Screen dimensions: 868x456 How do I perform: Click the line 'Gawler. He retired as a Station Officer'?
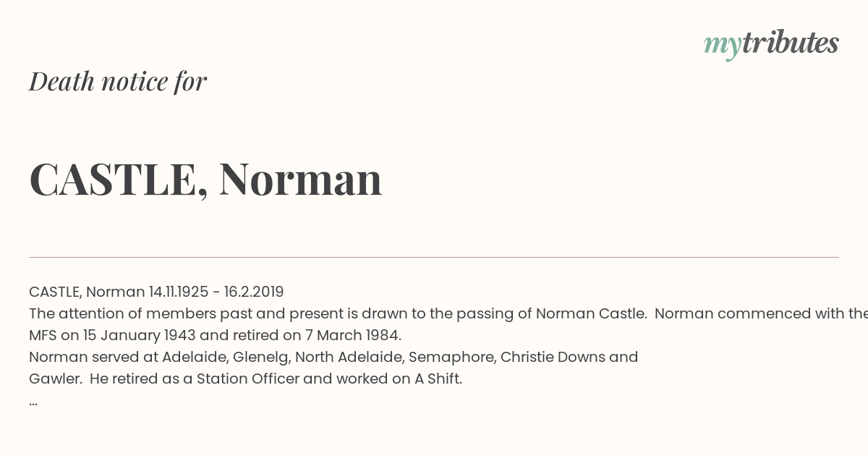click(x=245, y=379)
